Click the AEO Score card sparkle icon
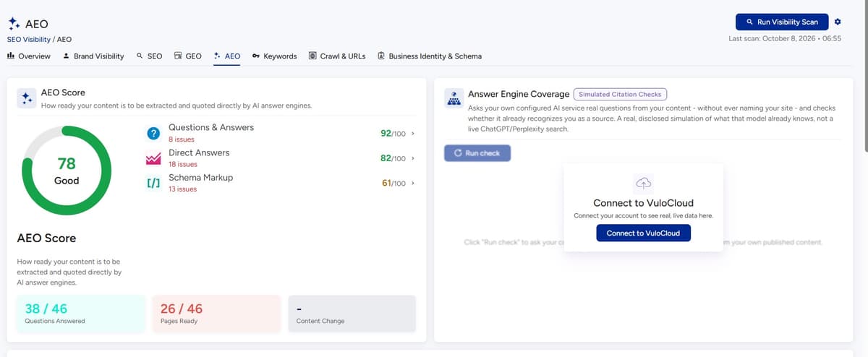The width and height of the screenshot is (868, 357). 26,98
